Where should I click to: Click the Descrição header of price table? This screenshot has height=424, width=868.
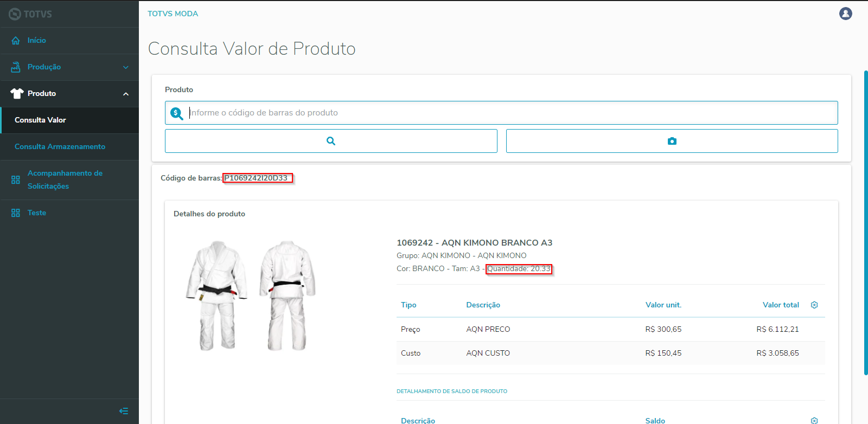(483, 305)
